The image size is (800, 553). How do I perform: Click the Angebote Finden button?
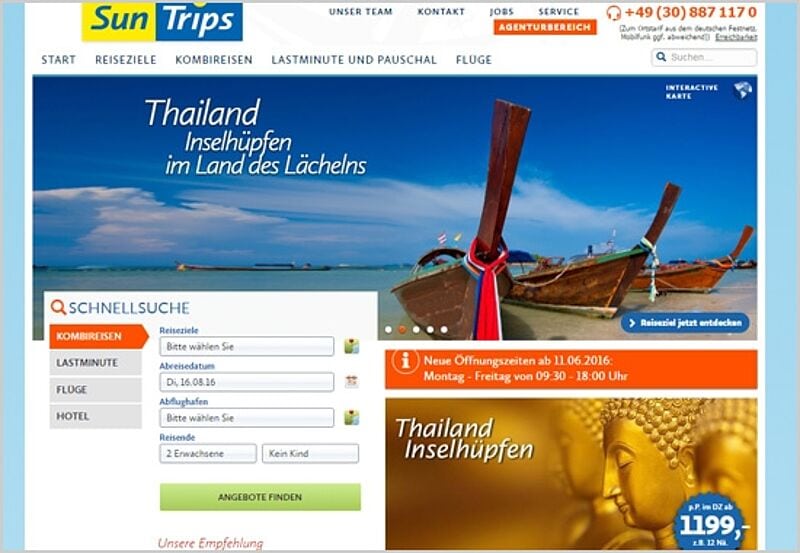(260, 497)
